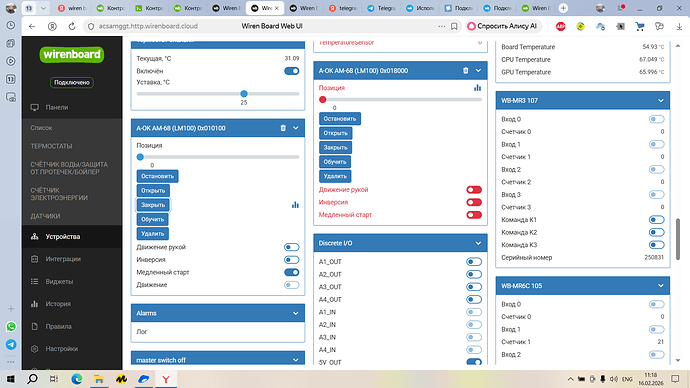Open the Telegram icon in the browser sidebar

pos(11,344)
